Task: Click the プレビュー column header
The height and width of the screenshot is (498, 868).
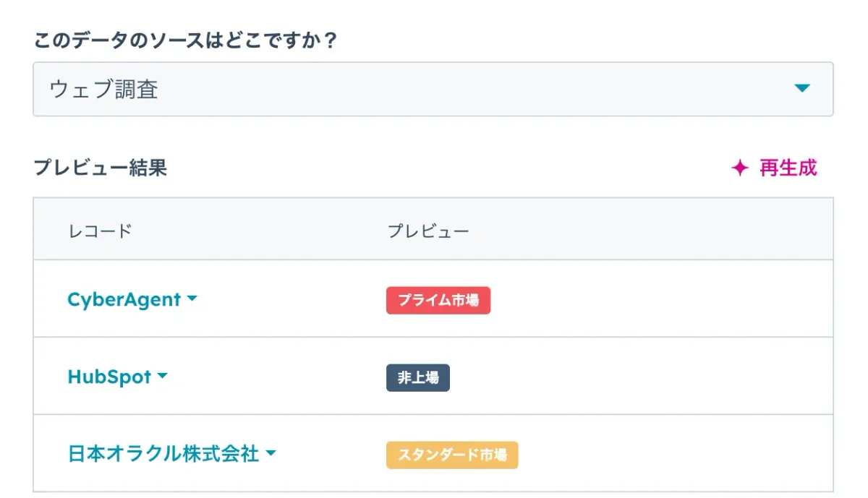Action: (x=427, y=229)
